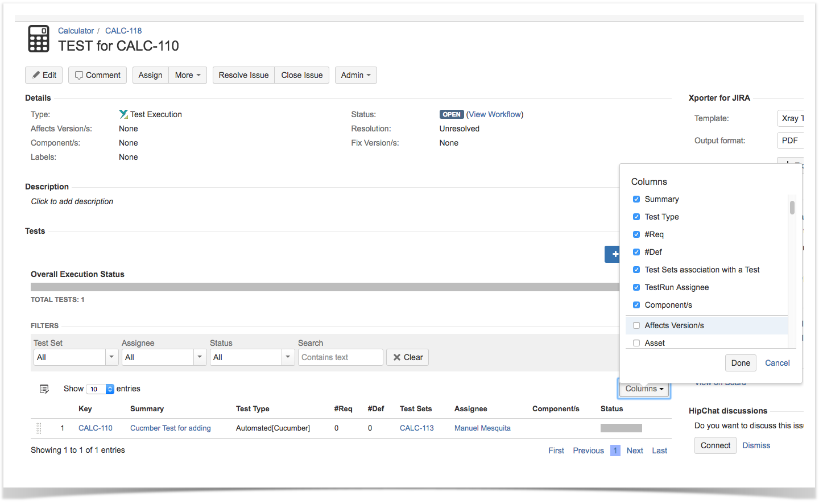Open the Assignee filter dropdown
The image size is (823, 504).
click(x=164, y=357)
